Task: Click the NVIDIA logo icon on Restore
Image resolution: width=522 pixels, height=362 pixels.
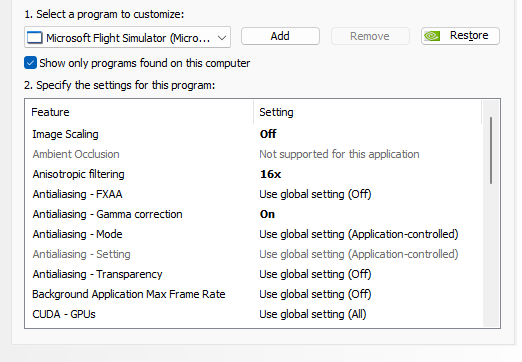Action: [432, 36]
